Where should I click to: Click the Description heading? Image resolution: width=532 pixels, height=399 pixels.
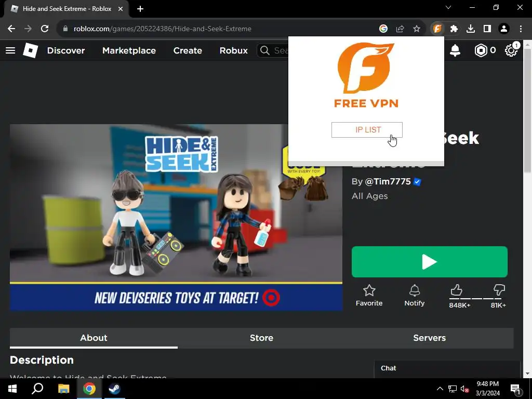[x=42, y=360]
